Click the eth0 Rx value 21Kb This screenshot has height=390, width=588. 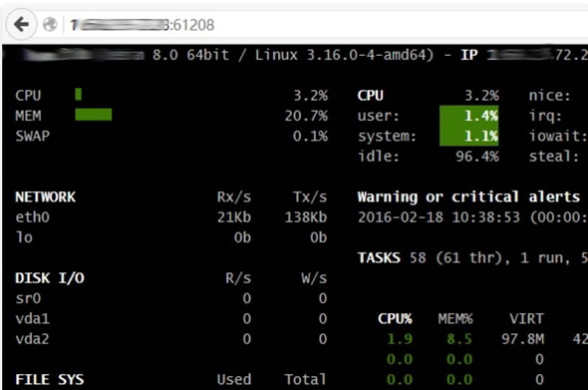[x=234, y=217]
